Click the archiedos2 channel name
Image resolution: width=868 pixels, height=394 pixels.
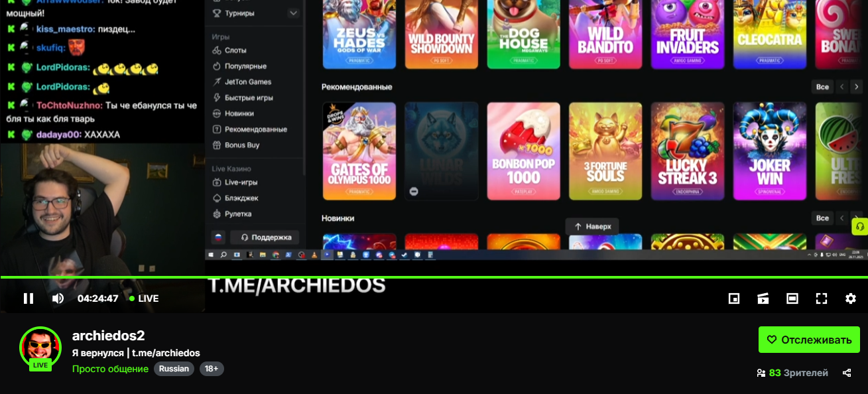108,336
